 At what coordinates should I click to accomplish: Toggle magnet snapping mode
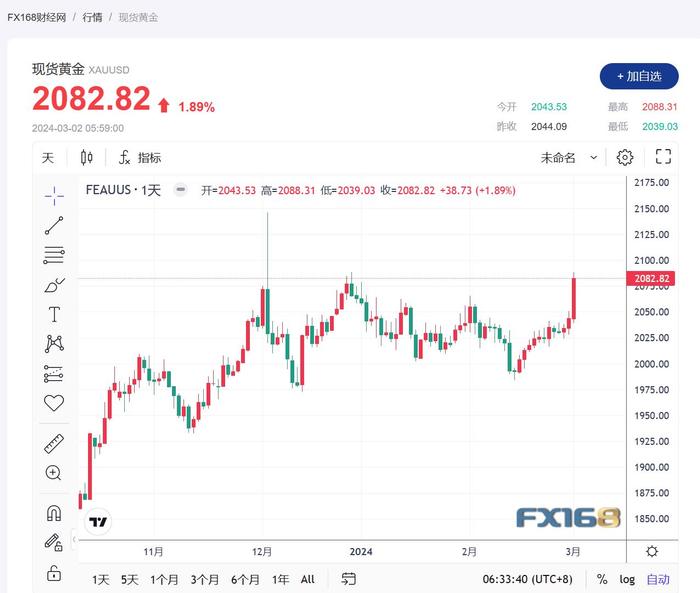[54, 513]
